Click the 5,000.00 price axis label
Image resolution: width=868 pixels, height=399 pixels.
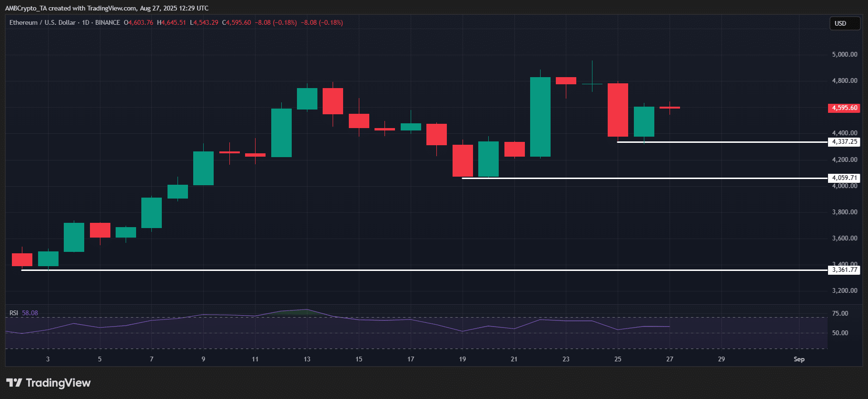pyautogui.click(x=844, y=54)
